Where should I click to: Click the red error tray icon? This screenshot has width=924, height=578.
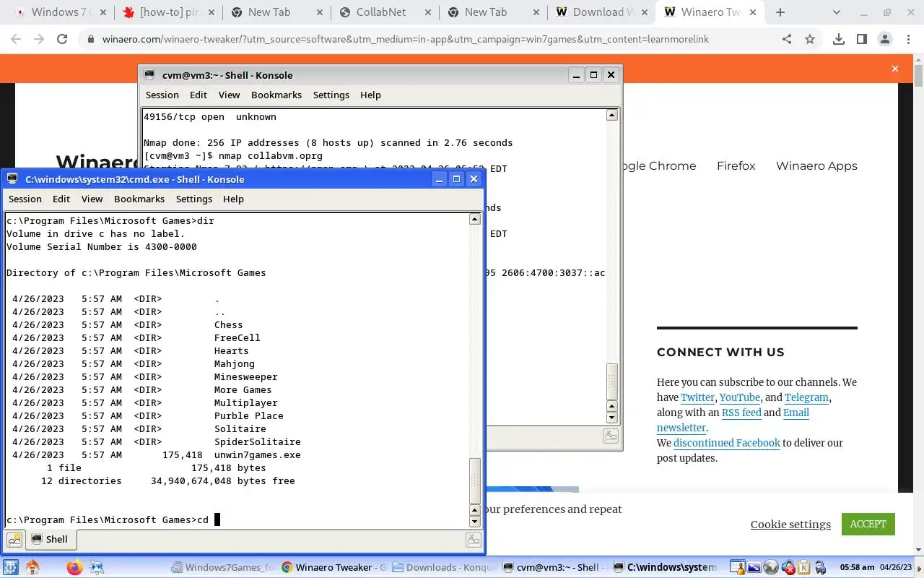[x=788, y=567]
